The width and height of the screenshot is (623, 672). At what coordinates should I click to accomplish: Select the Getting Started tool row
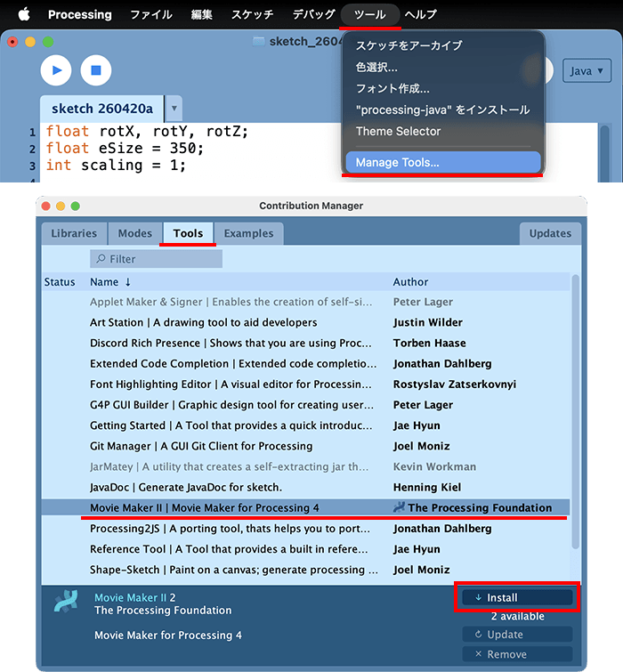coord(305,425)
